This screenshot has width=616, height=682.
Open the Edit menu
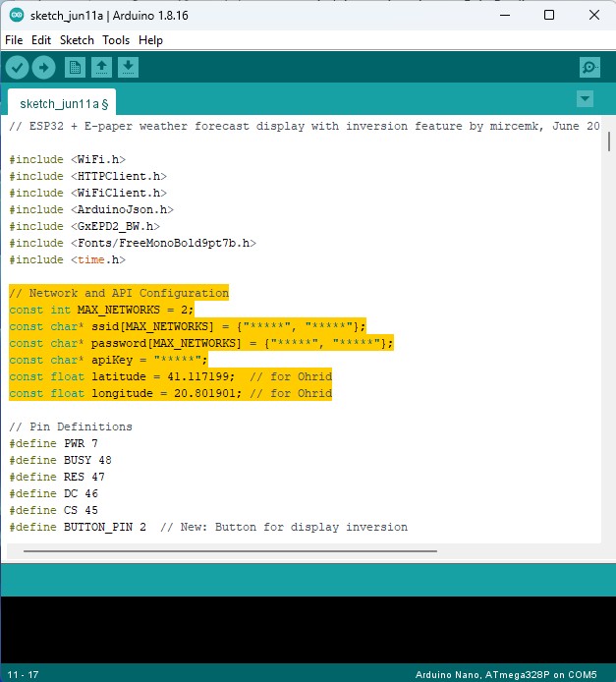click(40, 40)
